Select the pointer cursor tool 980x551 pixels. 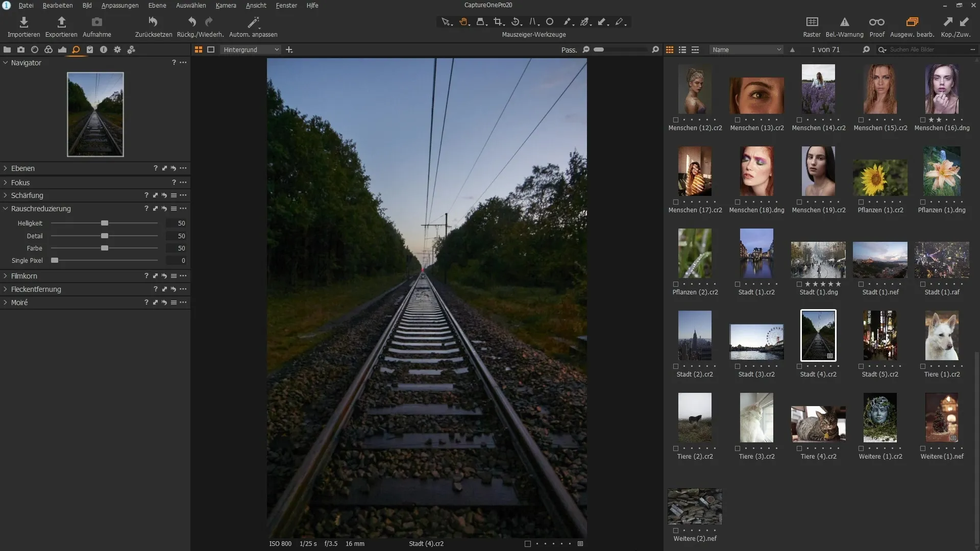click(446, 22)
